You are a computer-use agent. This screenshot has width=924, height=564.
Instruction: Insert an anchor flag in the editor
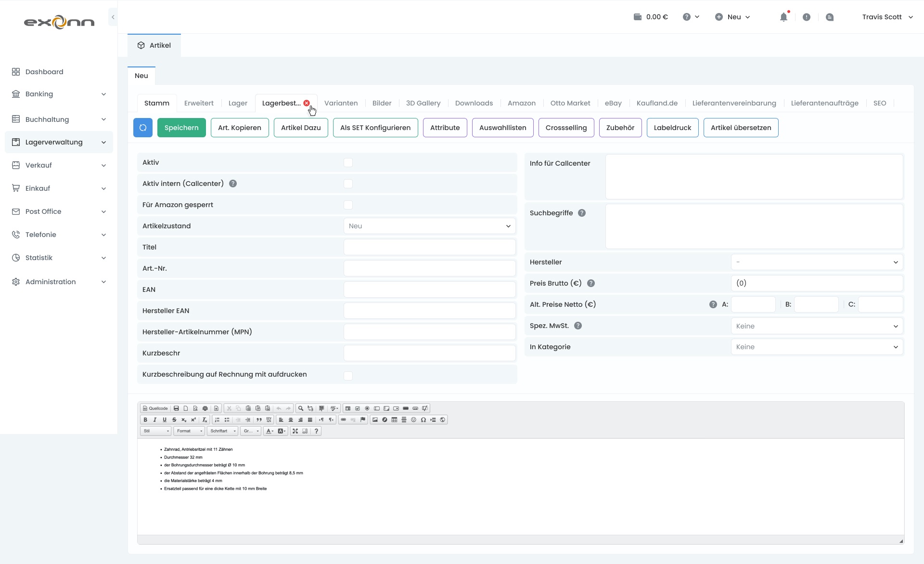[x=363, y=420]
